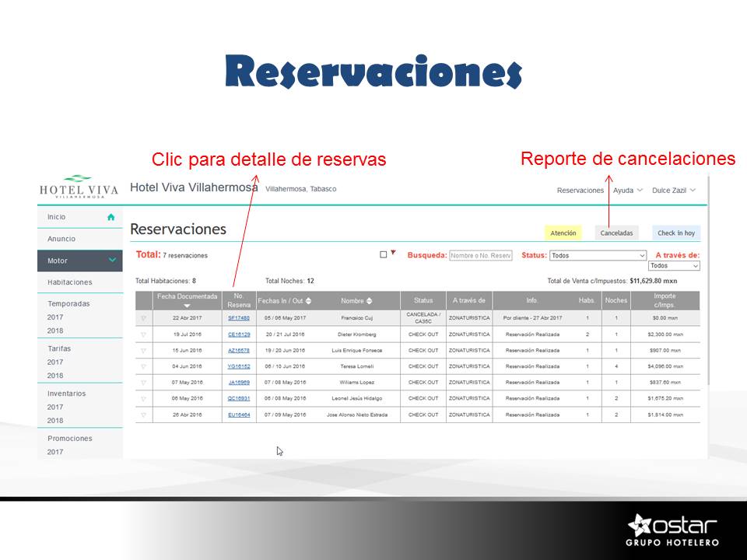Click row flag icon for Francisco Cuj

[x=143, y=318]
